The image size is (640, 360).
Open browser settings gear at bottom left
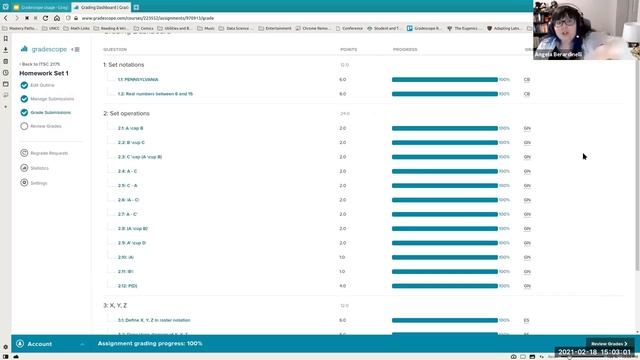[x=5, y=347]
